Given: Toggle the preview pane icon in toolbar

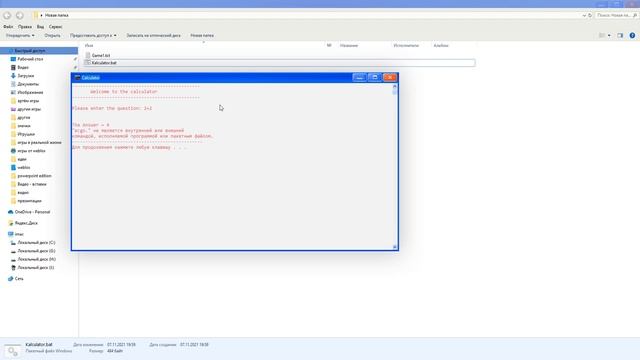Looking at the screenshot, I should (620, 36).
